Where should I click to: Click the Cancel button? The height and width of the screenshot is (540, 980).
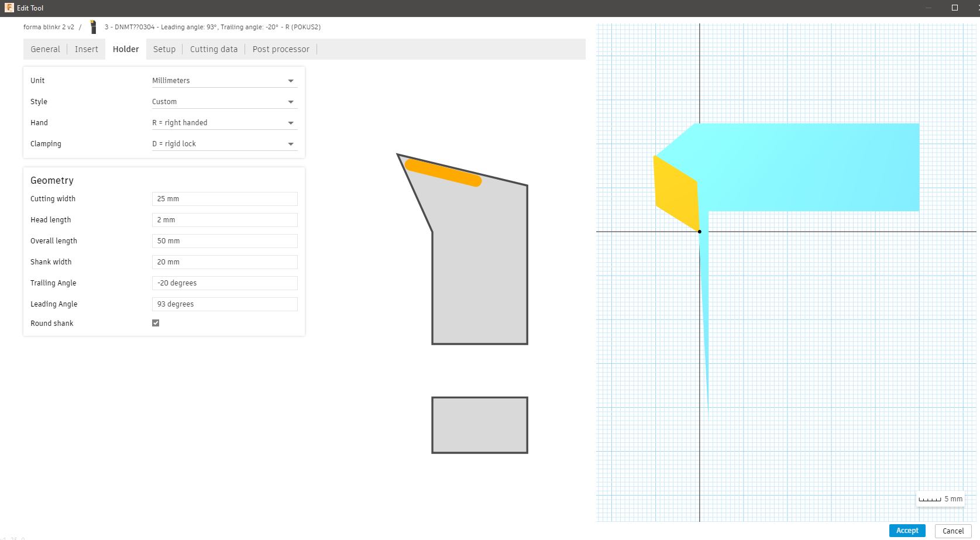[x=953, y=531]
